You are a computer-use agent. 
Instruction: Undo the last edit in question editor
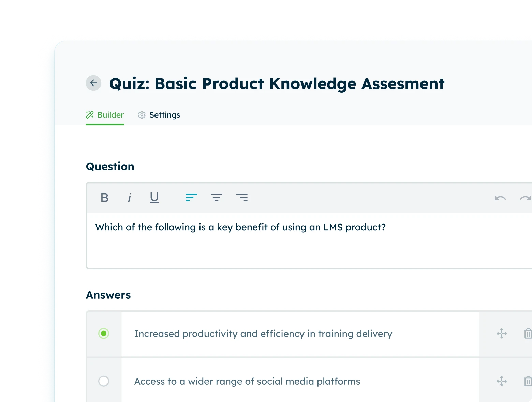500,198
